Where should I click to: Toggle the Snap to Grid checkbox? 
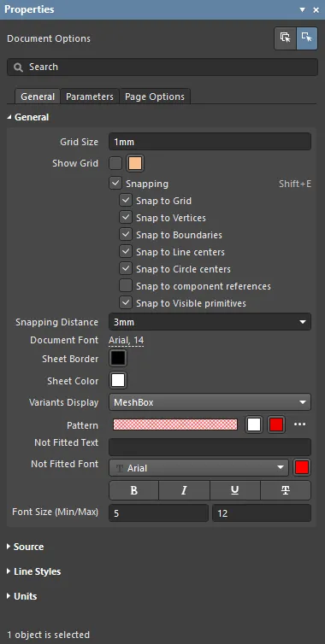[x=126, y=201]
